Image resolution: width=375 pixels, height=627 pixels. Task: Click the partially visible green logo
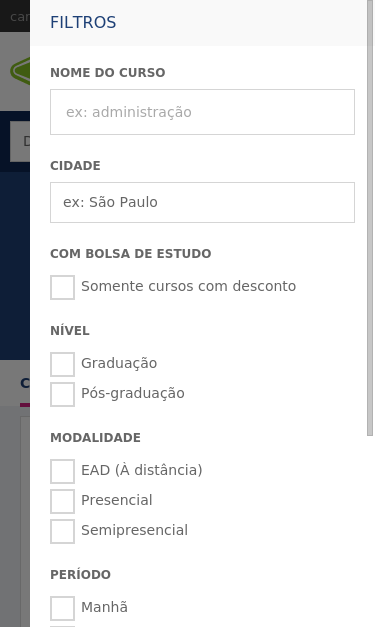(20, 71)
